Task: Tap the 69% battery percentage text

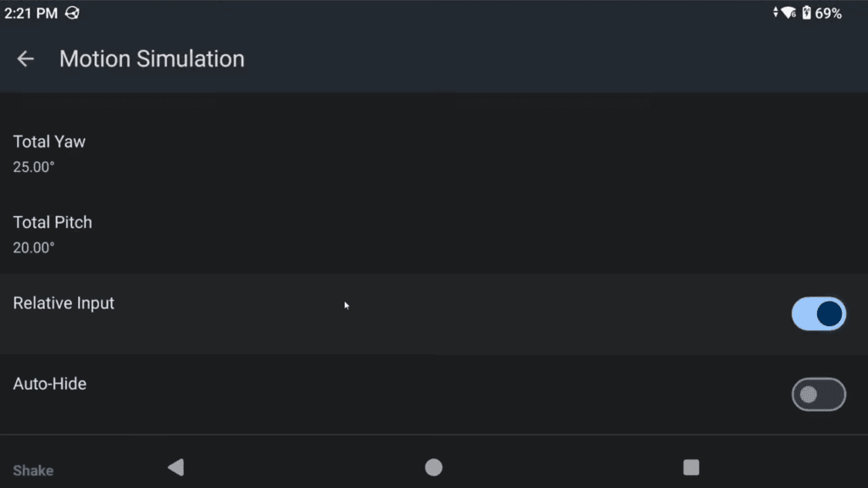Action: 828,14
